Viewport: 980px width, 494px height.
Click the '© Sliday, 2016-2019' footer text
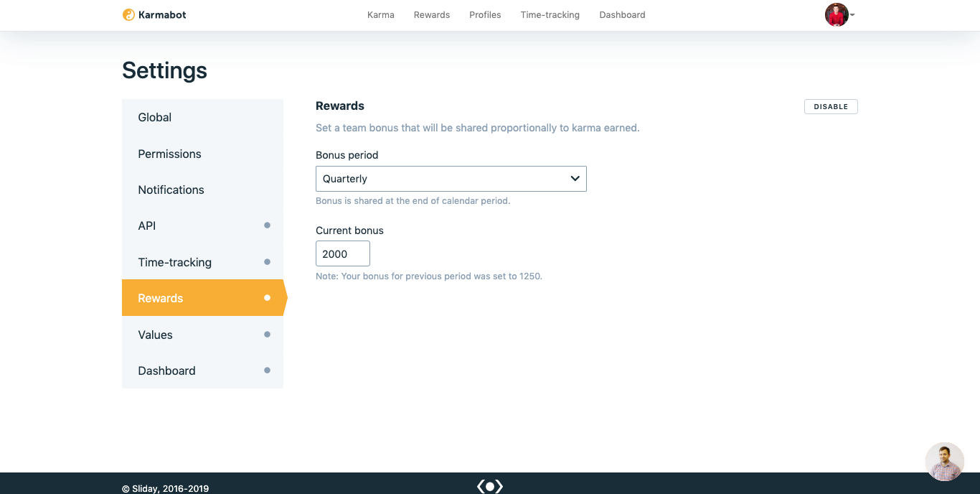165,489
